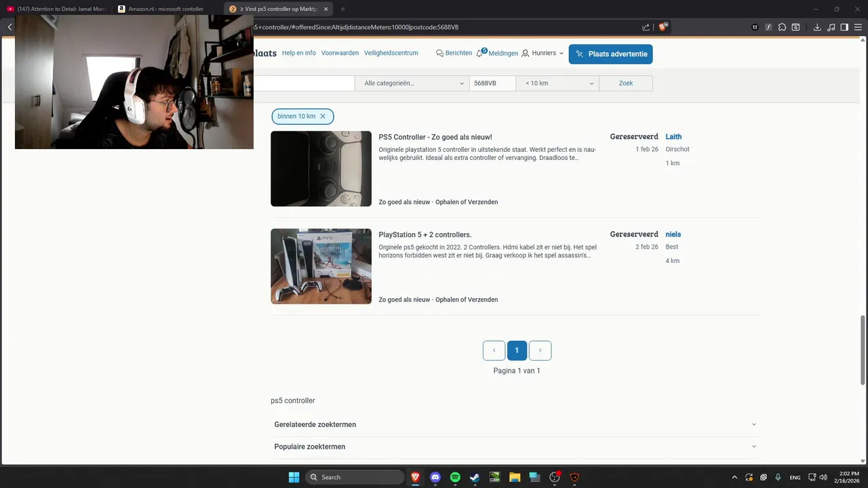This screenshot has height=488, width=868.
Task: Click the PS5 controller listing thumbnail
Action: [321, 169]
